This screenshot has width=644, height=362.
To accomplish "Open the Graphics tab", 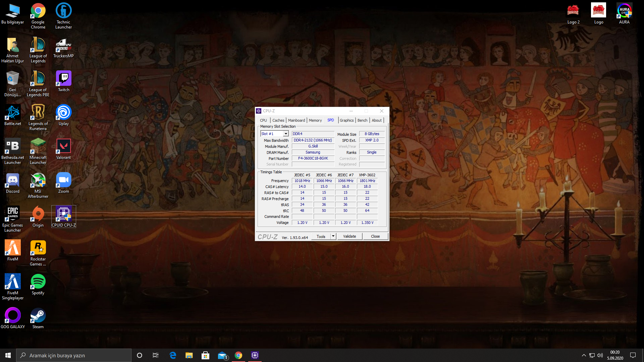I will 346,120.
